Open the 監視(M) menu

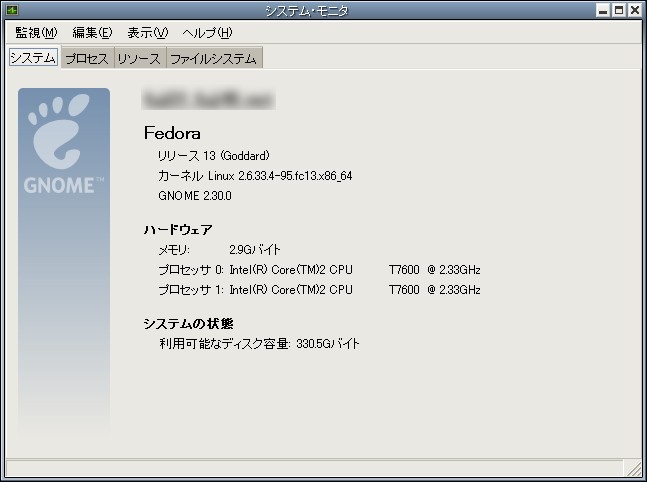[x=36, y=33]
